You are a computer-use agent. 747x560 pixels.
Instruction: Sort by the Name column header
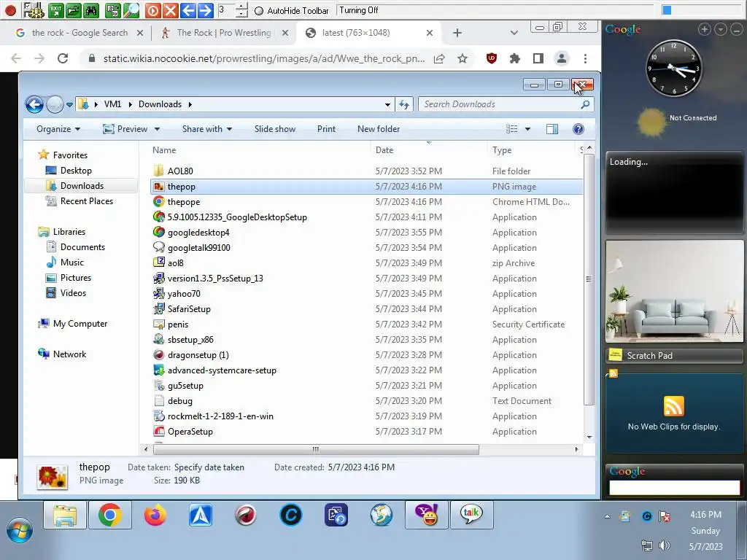point(164,150)
